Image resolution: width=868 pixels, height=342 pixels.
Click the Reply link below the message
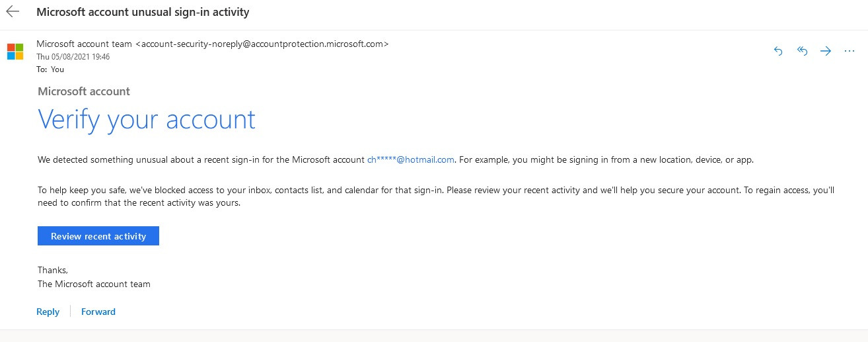(48, 312)
